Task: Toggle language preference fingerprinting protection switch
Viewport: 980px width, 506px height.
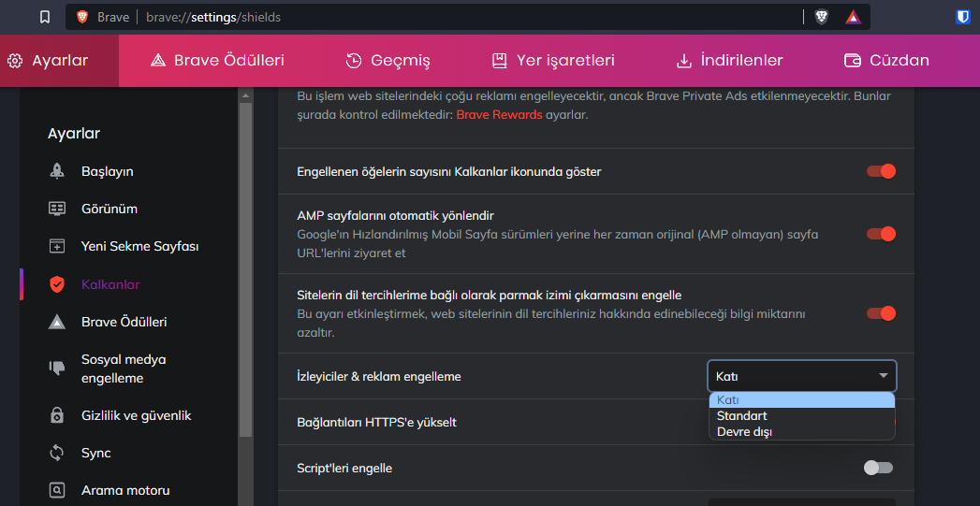Action: pyautogui.click(x=881, y=313)
